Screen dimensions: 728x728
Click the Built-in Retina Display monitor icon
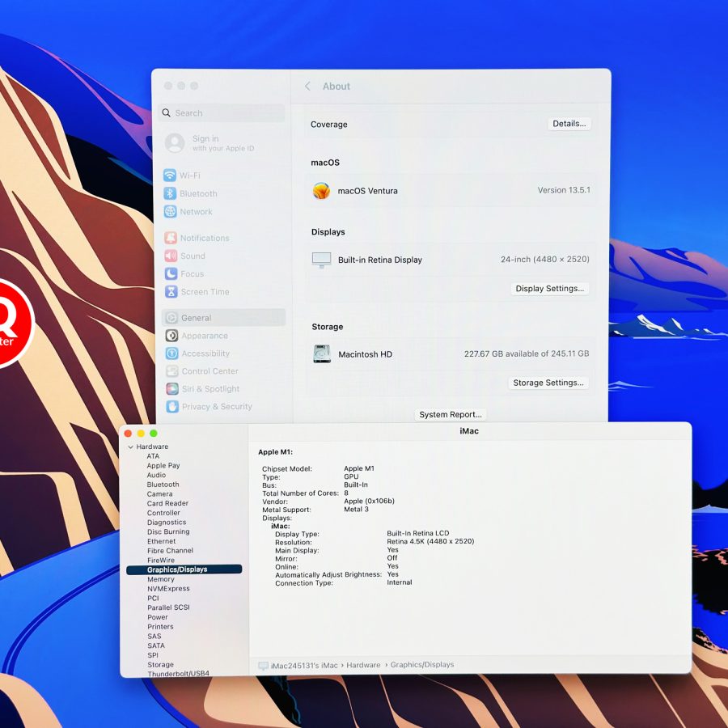[x=322, y=260]
